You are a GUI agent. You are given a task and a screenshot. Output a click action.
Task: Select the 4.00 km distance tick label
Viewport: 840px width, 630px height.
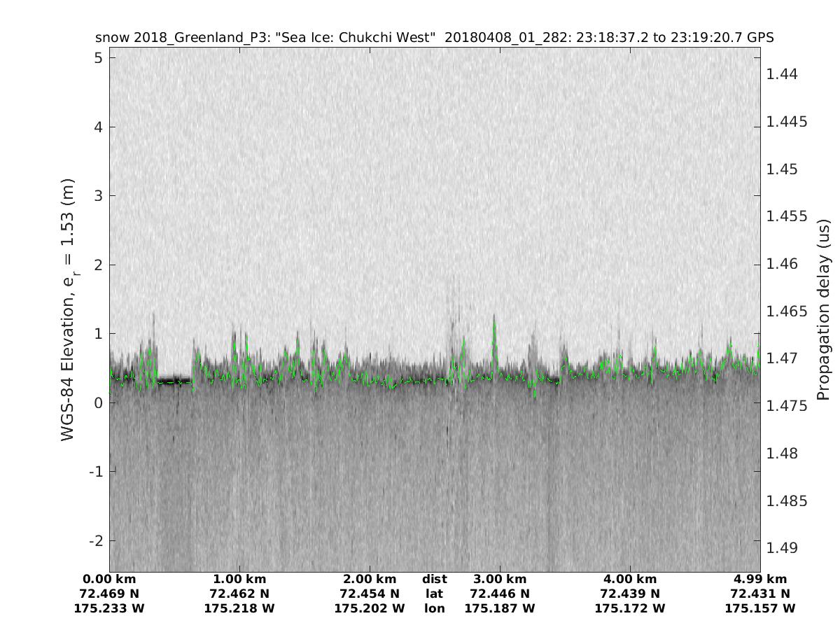630,579
